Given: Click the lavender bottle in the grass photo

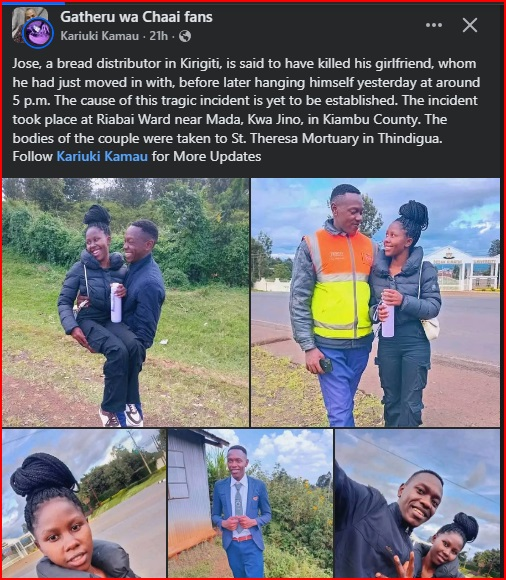Looking at the screenshot, I should [116, 303].
